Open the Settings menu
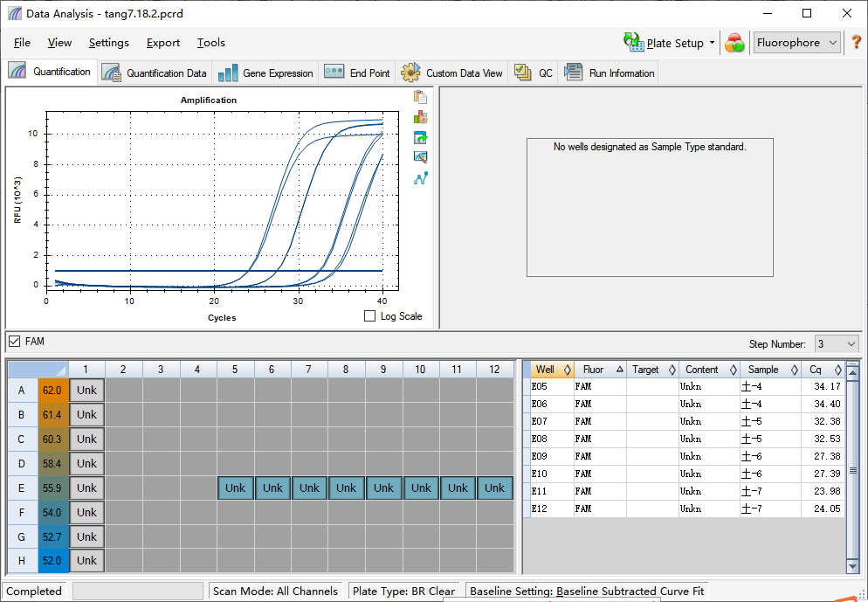 [108, 43]
